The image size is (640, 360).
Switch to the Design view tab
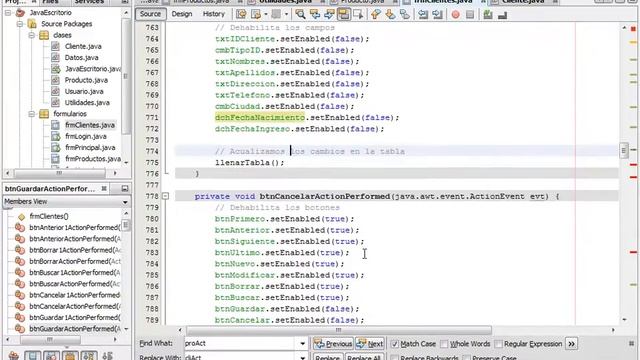182,14
